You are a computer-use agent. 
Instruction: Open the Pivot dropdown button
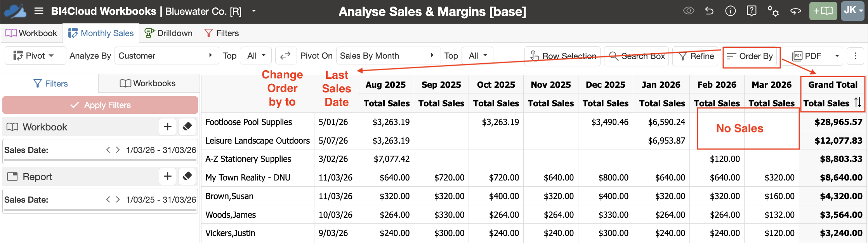[35, 56]
